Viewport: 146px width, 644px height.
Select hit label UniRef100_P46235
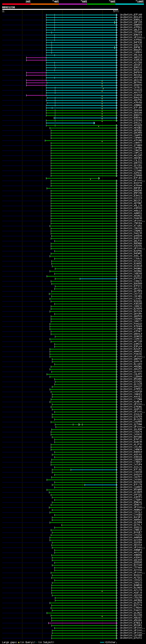[x=131, y=233]
